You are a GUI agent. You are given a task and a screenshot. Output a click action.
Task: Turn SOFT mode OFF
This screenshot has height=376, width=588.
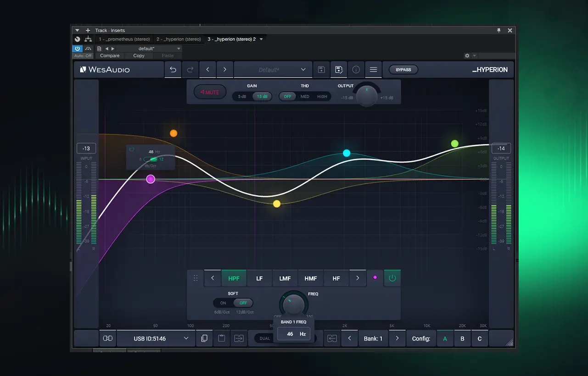243,303
